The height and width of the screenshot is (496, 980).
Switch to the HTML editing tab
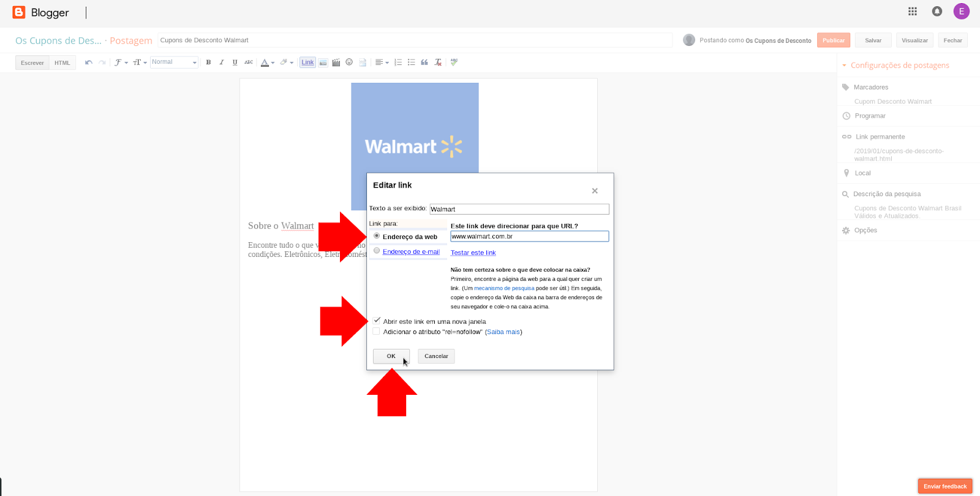[62, 63]
